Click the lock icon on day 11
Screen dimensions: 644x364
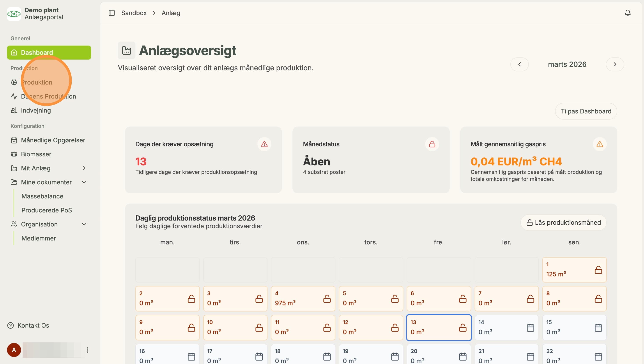click(327, 328)
